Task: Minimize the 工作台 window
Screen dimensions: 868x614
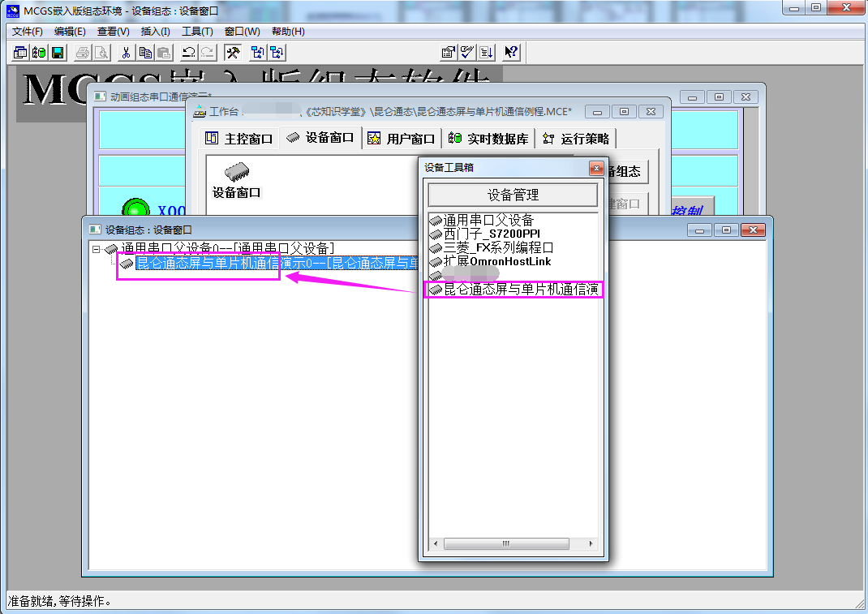Action: (x=597, y=112)
